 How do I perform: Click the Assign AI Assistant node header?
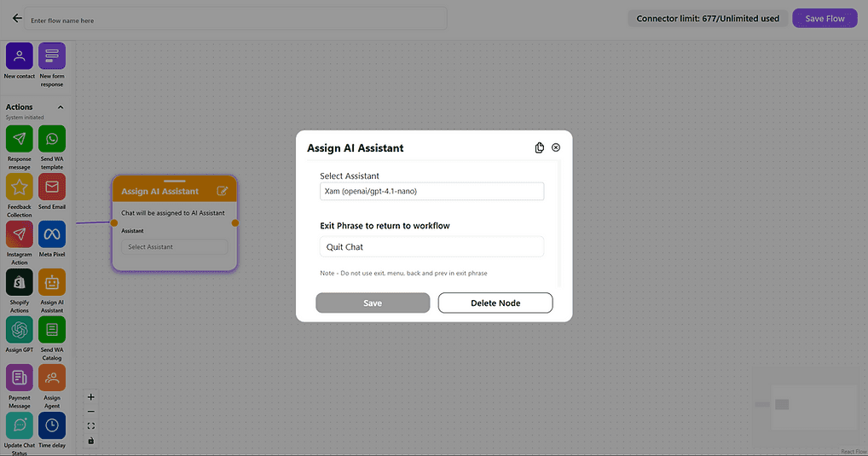point(175,190)
